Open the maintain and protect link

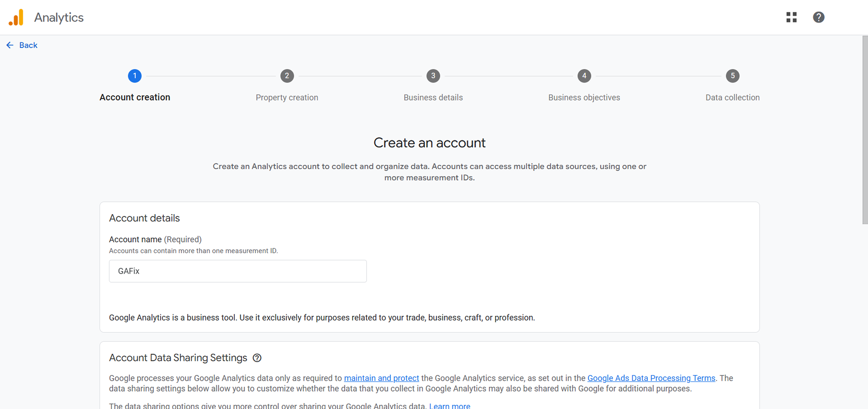382,378
